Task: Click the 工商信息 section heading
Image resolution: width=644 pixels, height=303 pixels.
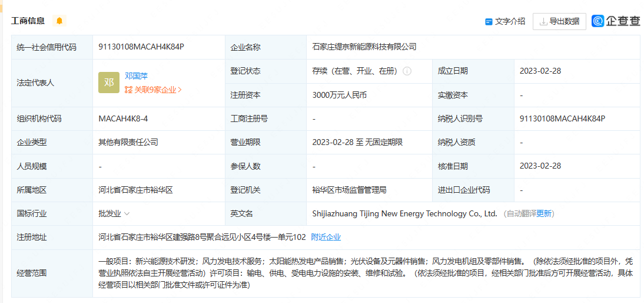Action: [x=28, y=21]
